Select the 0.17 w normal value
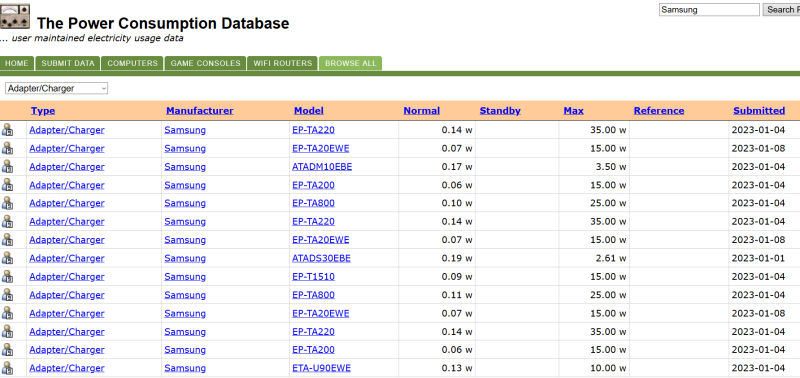The width and height of the screenshot is (800, 378). (x=457, y=167)
